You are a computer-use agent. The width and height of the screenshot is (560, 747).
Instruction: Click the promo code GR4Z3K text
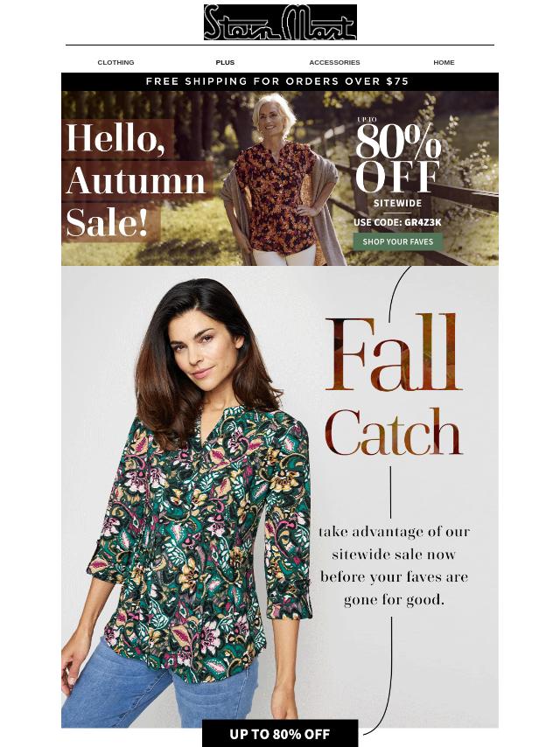[x=397, y=222]
